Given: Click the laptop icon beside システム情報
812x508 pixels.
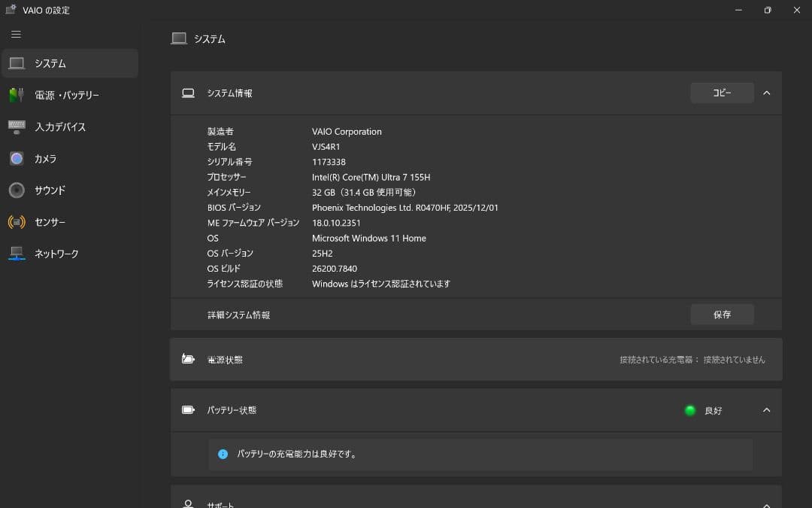Looking at the screenshot, I should pos(188,93).
